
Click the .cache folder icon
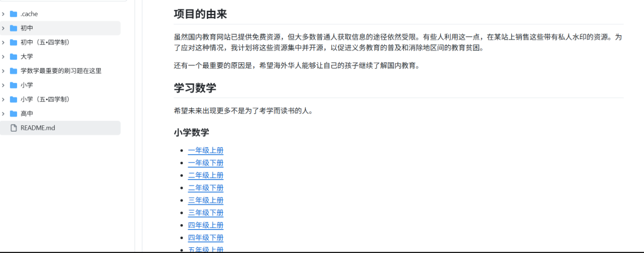coord(14,14)
